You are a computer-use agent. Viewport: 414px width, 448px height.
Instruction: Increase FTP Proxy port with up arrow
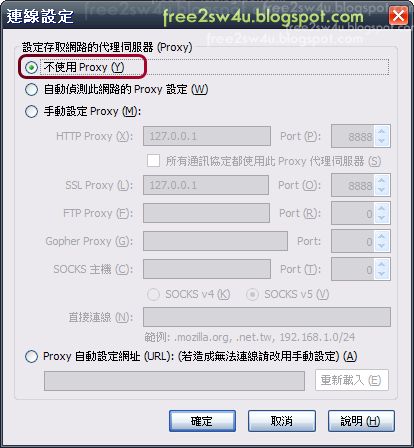(x=382, y=208)
